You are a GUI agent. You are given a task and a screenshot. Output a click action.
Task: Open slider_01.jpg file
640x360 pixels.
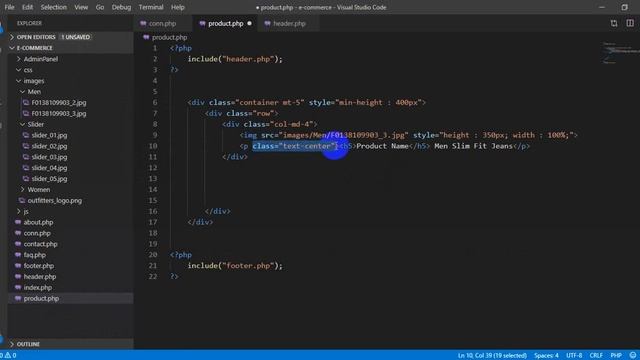pyautogui.click(x=49, y=135)
